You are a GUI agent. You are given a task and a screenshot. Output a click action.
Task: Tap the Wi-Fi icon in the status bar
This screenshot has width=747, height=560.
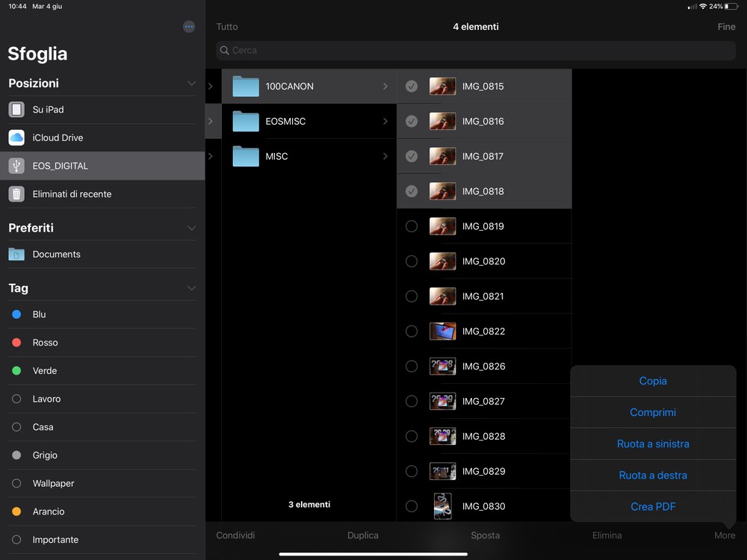tap(703, 6)
